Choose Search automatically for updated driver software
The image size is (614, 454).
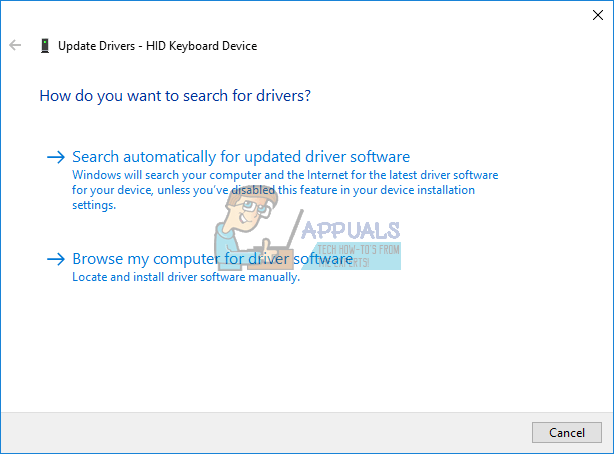pyautogui.click(x=241, y=157)
